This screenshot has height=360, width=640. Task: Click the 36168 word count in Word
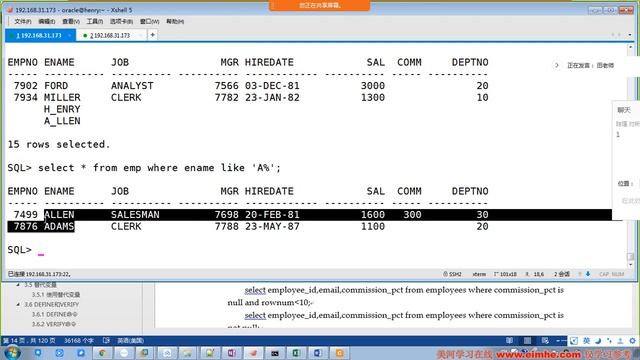78,340
